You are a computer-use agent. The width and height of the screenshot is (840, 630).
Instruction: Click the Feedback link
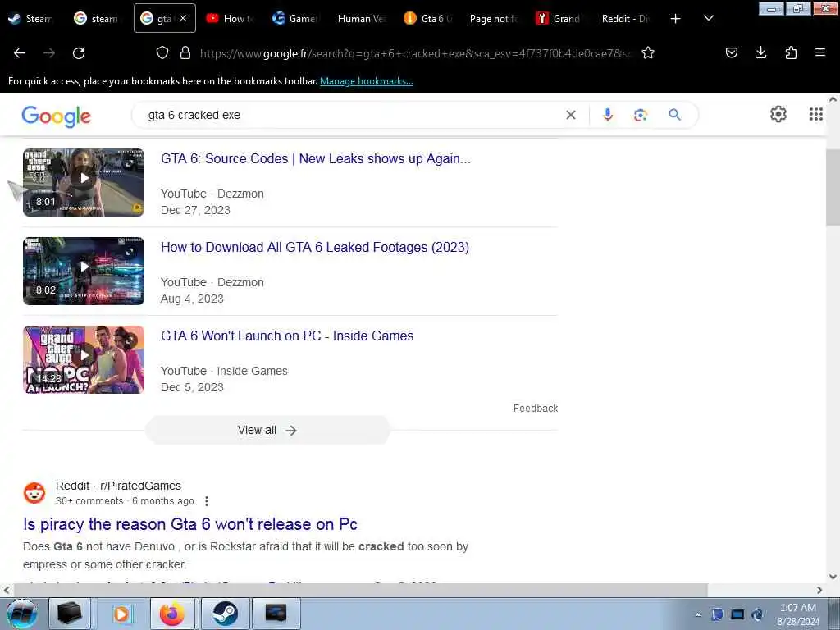535,409
